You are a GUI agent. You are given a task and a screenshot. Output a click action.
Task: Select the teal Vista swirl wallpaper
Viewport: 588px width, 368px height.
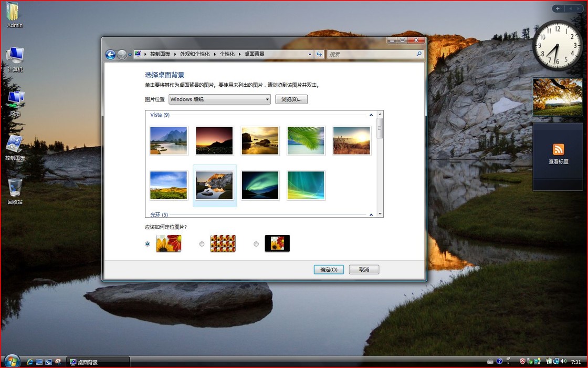pyautogui.click(x=306, y=185)
